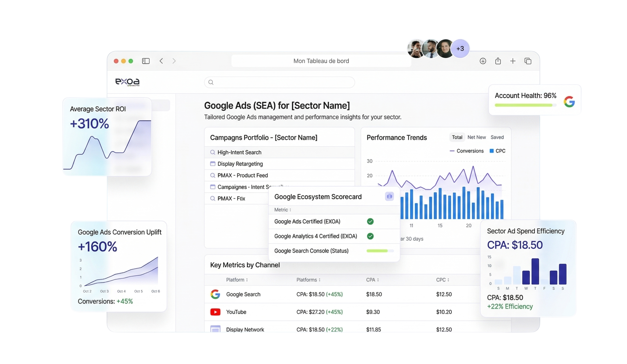Sort by the Platforms column header
The height and width of the screenshot is (364, 627).
[x=308, y=280]
